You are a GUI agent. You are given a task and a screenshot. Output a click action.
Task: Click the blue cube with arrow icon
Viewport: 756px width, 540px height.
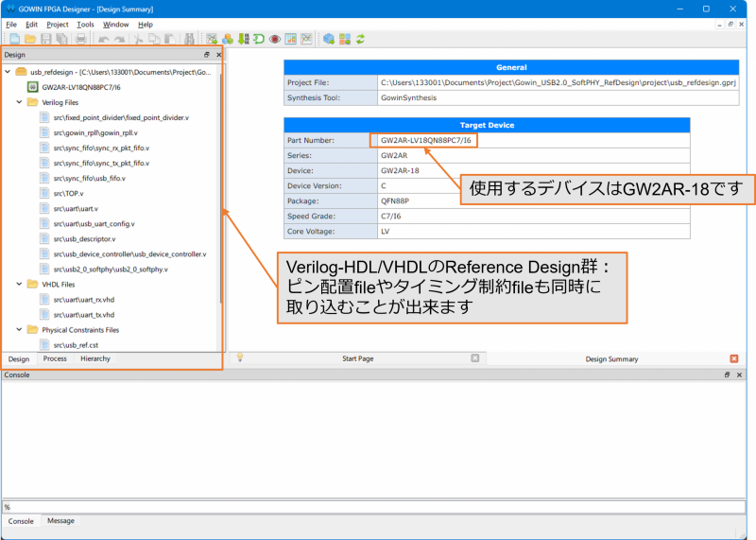click(x=329, y=39)
